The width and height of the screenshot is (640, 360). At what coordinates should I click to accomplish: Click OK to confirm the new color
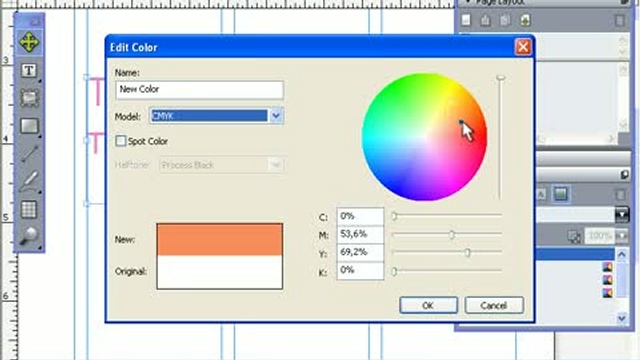pyautogui.click(x=428, y=305)
